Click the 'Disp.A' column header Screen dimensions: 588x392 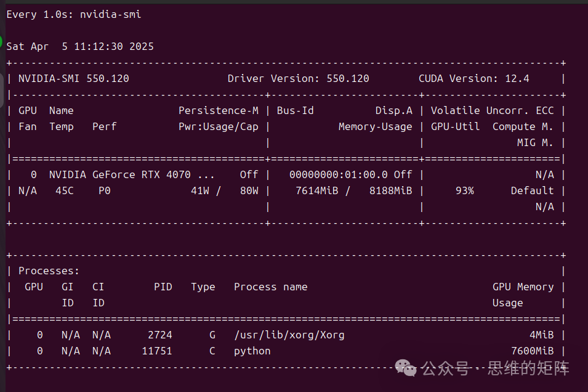[x=394, y=111]
